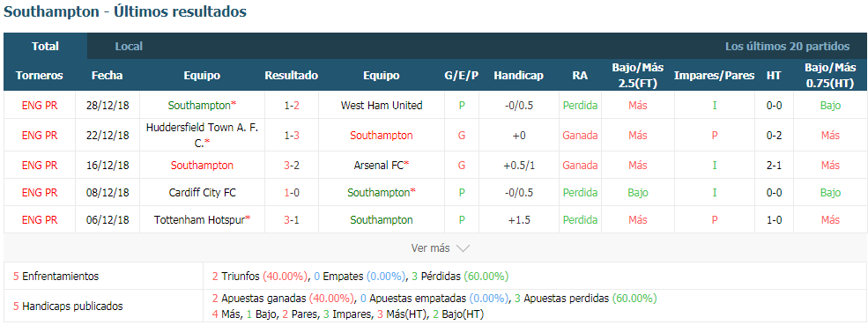Viewport: 868px width, 325px height.
Task: Open Tottenham Hotspur team link
Action: click(x=202, y=220)
